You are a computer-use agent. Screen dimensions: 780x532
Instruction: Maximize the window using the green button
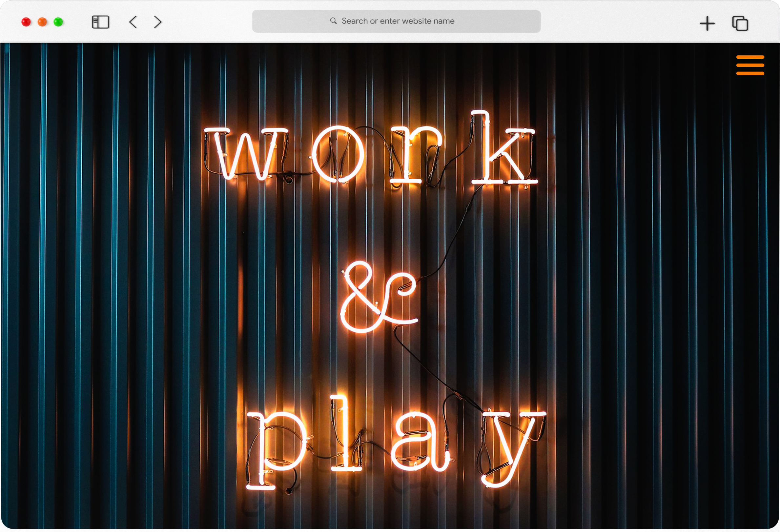58,22
